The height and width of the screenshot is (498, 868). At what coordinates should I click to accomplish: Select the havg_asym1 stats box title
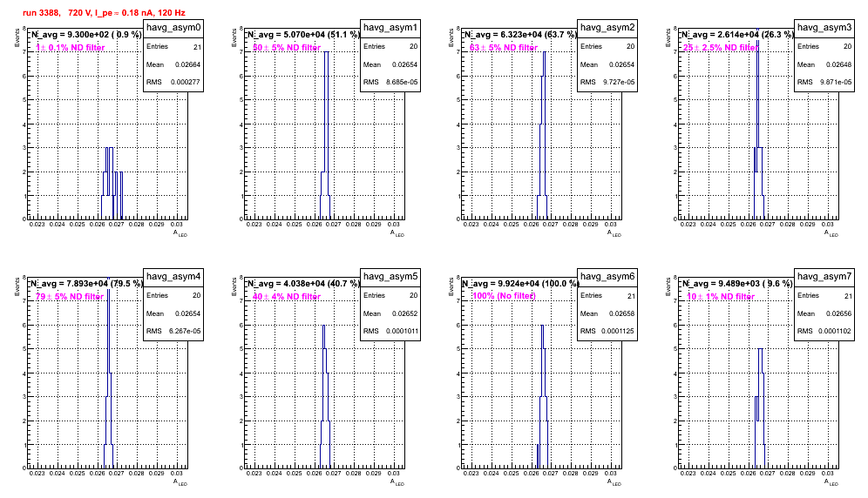[x=390, y=27]
